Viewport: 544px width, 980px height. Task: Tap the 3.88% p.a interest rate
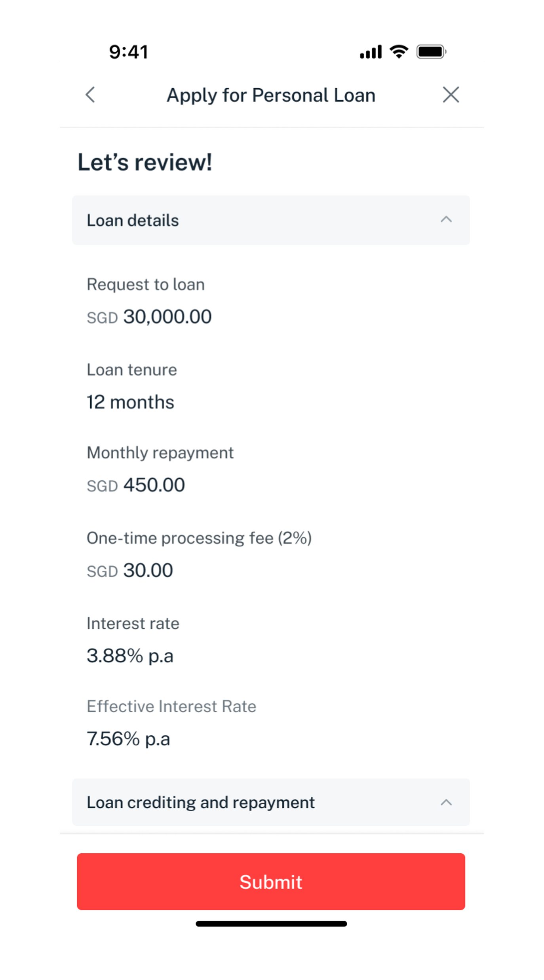click(x=130, y=656)
